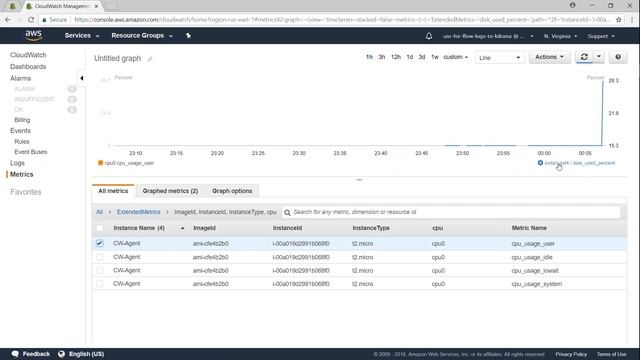
Task: Click the metric search input field
Action: coord(451,212)
